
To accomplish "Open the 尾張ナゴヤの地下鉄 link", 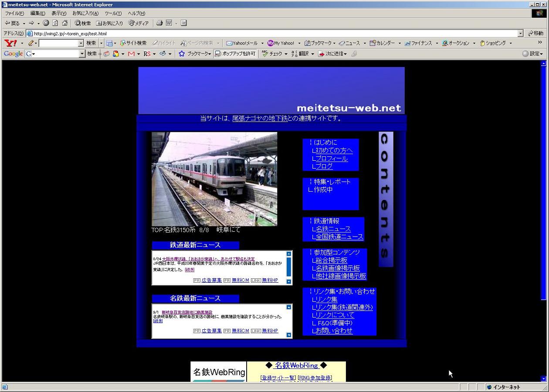I will coord(260,118).
